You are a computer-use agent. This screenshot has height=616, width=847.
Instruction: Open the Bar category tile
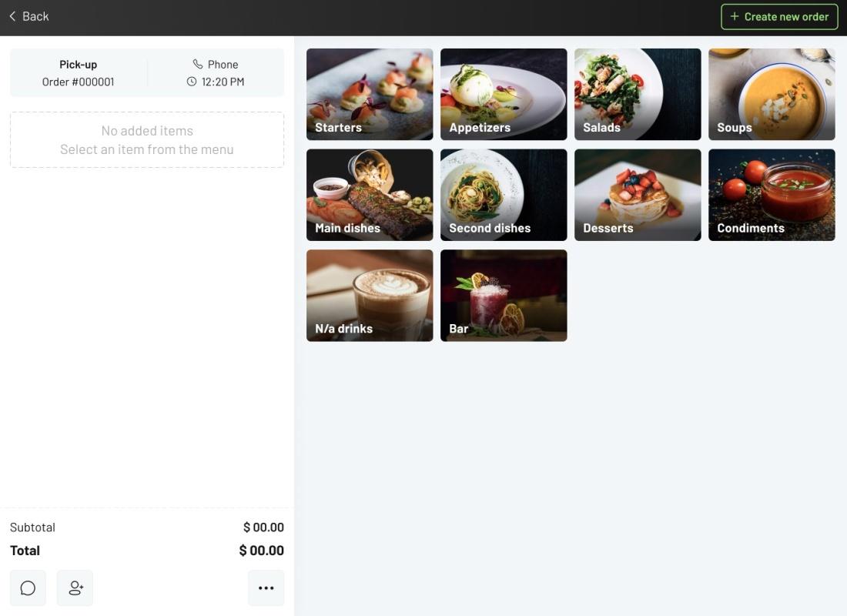pyautogui.click(x=504, y=296)
